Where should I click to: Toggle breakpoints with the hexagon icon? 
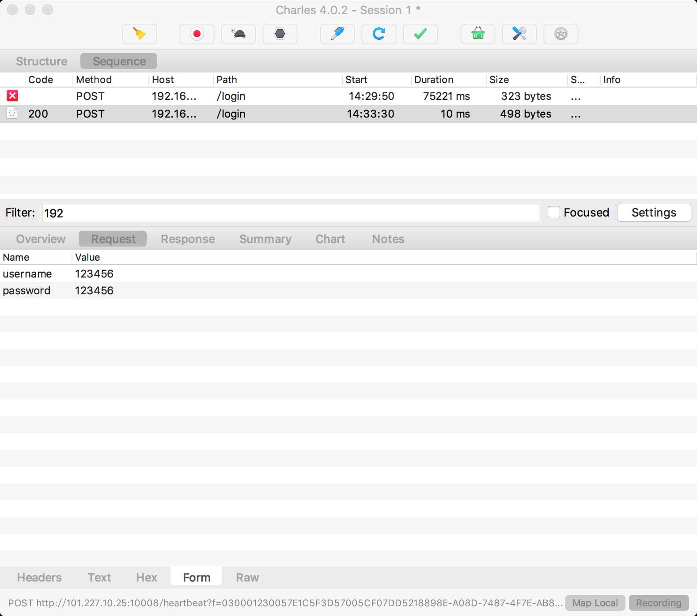pyautogui.click(x=280, y=34)
